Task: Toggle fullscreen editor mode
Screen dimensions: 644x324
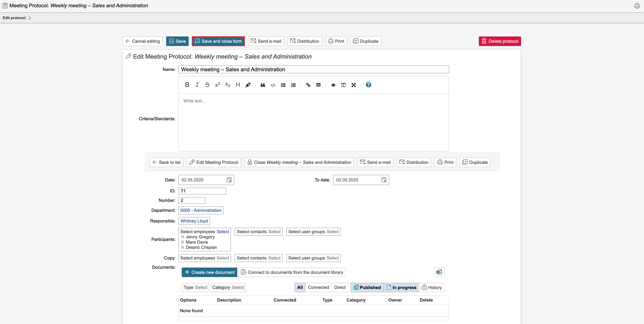Action: click(353, 85)
